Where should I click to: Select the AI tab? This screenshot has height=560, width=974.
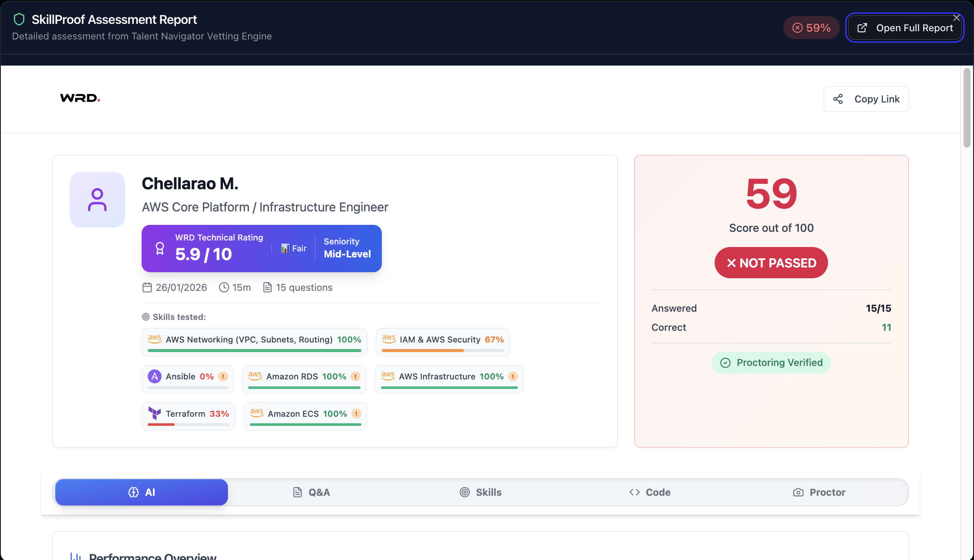point(142,492)
